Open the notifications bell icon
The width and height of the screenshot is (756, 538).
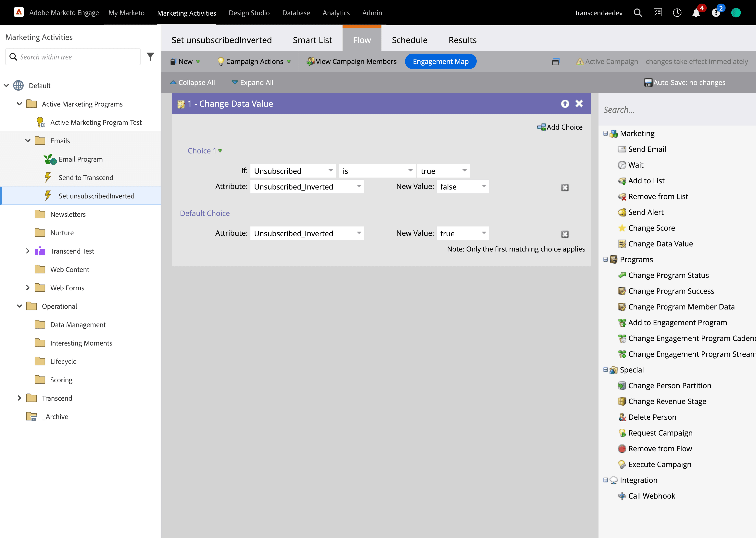point(696,13)
